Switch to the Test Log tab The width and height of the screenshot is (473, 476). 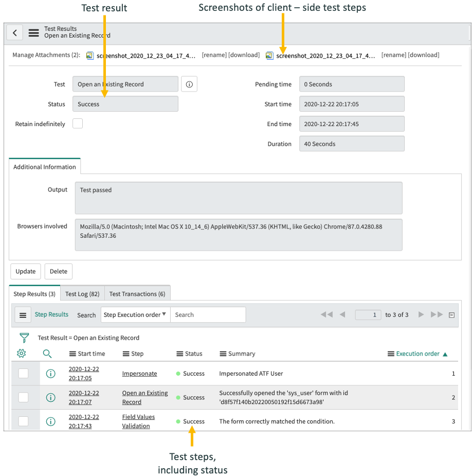pyautogui.click(x=82, y=293)
